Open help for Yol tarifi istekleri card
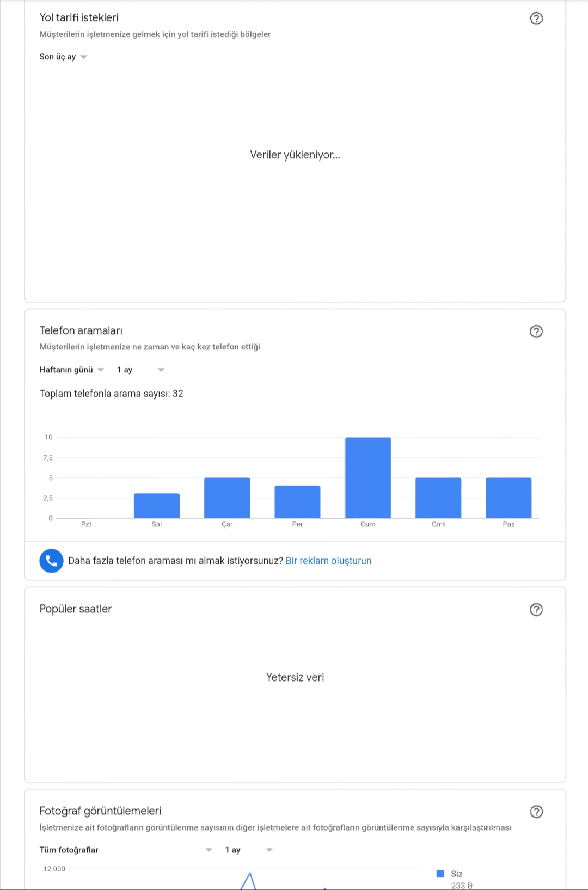 point(536,19)
